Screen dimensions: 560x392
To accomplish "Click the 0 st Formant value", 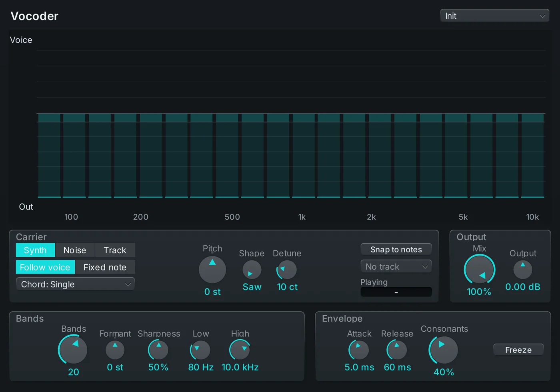I will (115, 367).
